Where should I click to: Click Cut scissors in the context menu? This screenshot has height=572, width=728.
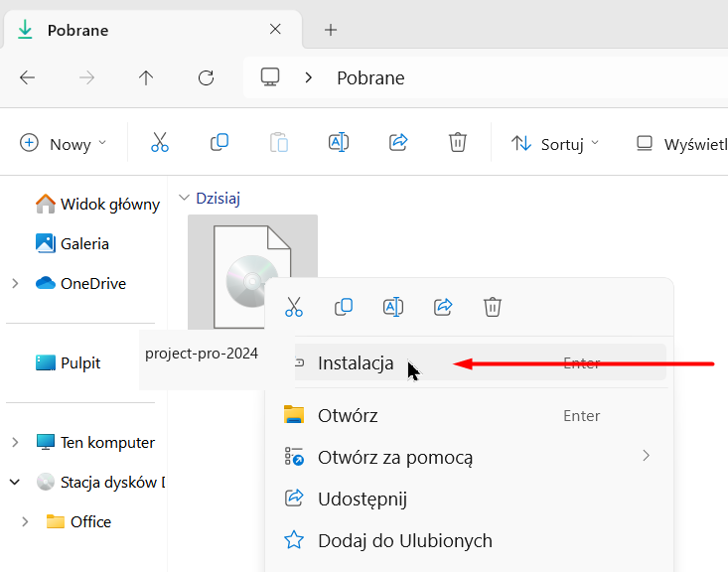[x=294, y=307]
